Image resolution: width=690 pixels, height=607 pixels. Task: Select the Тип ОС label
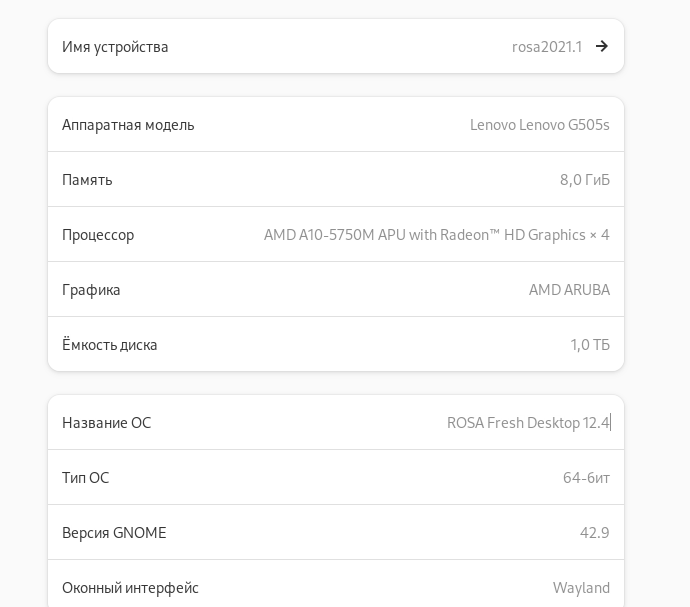click(85, 478)
